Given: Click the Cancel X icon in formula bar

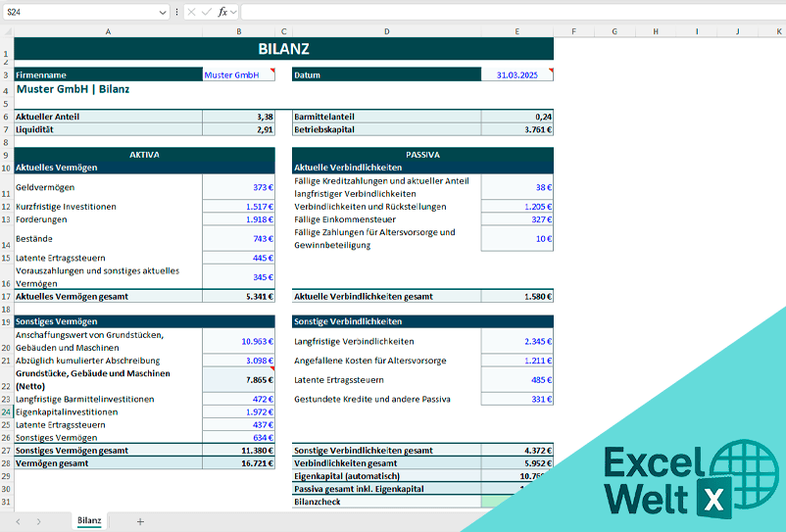Looking at the screenshot, I should click(191, 12).
